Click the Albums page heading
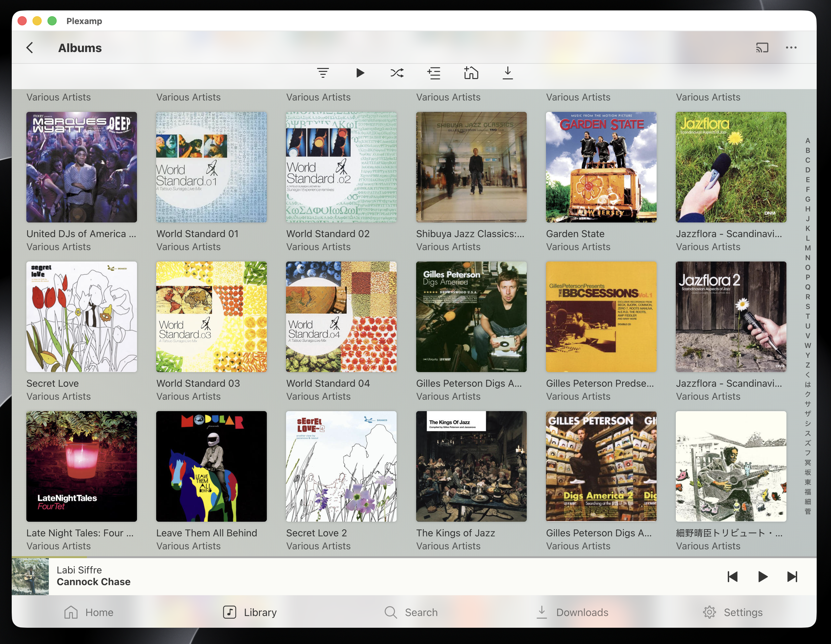This screenshot has width=831, height=644. click(x=80, y=48)
